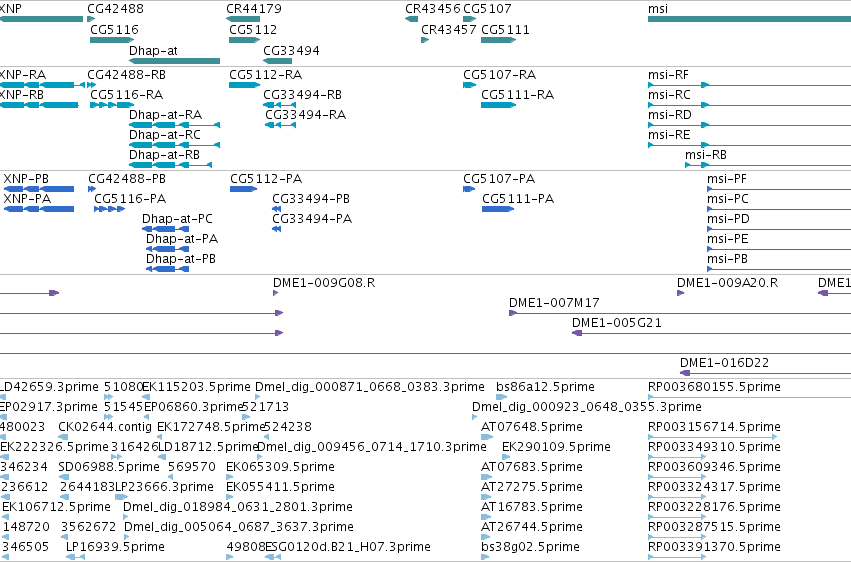The height and width of the screenshot is (562, 851).
Task: Open transcript CG33494-RB
Action: click(302, 94)
